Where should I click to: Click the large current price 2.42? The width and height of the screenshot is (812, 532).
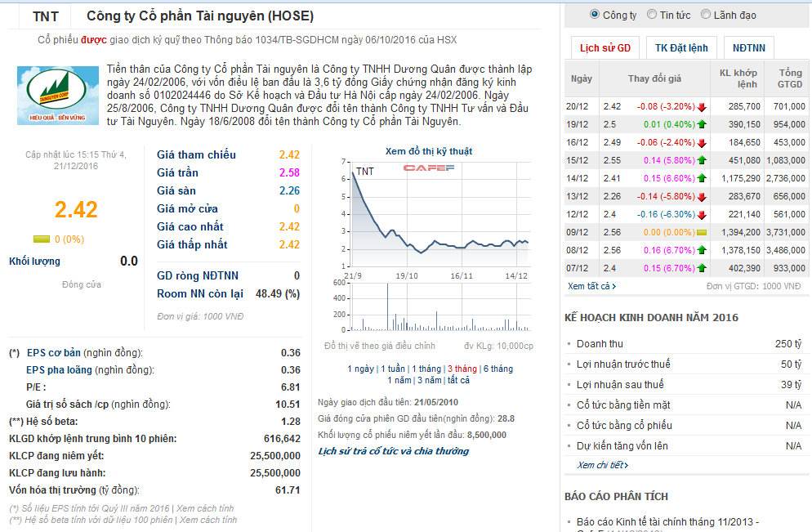click(76, 210)
